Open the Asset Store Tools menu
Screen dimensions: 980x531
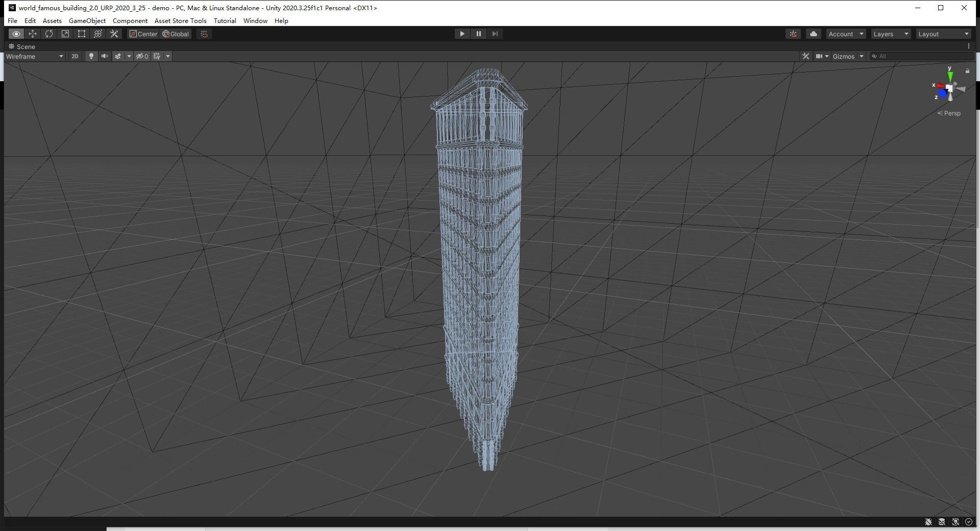tap(181, 20)
